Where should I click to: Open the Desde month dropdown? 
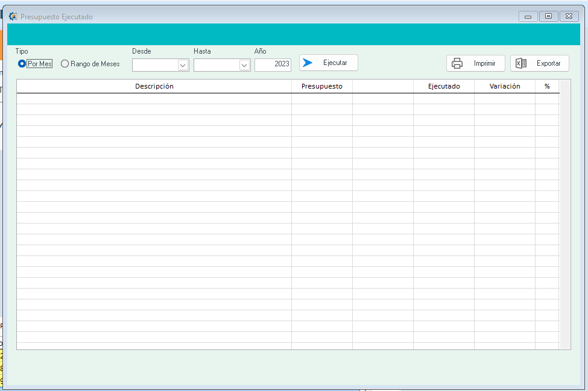[x=183, y=65]
